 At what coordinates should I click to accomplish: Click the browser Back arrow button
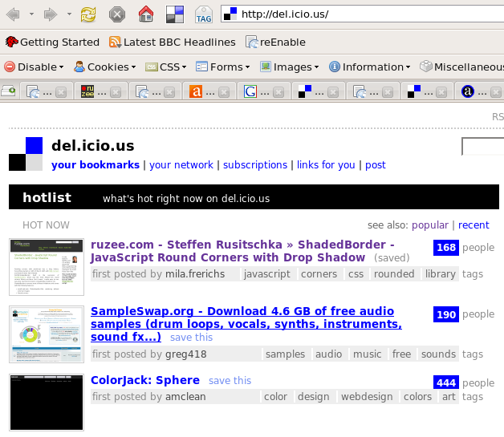[13, 14]
